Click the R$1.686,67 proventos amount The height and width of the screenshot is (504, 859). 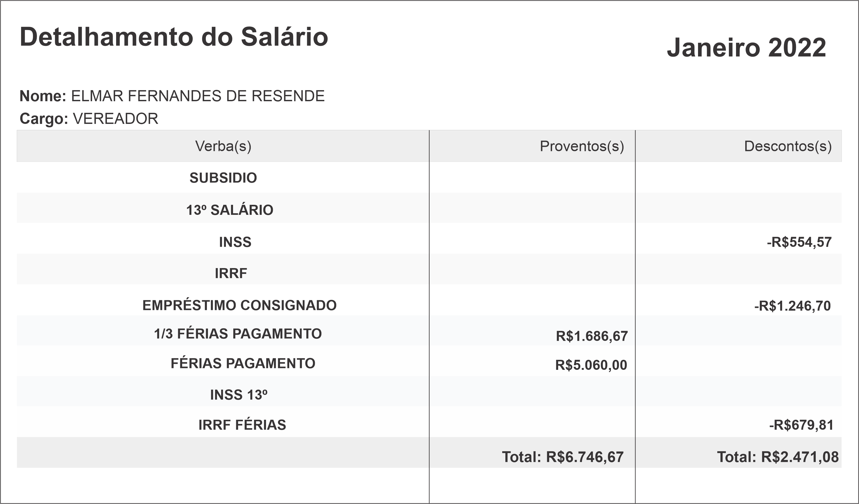[592, 336]
